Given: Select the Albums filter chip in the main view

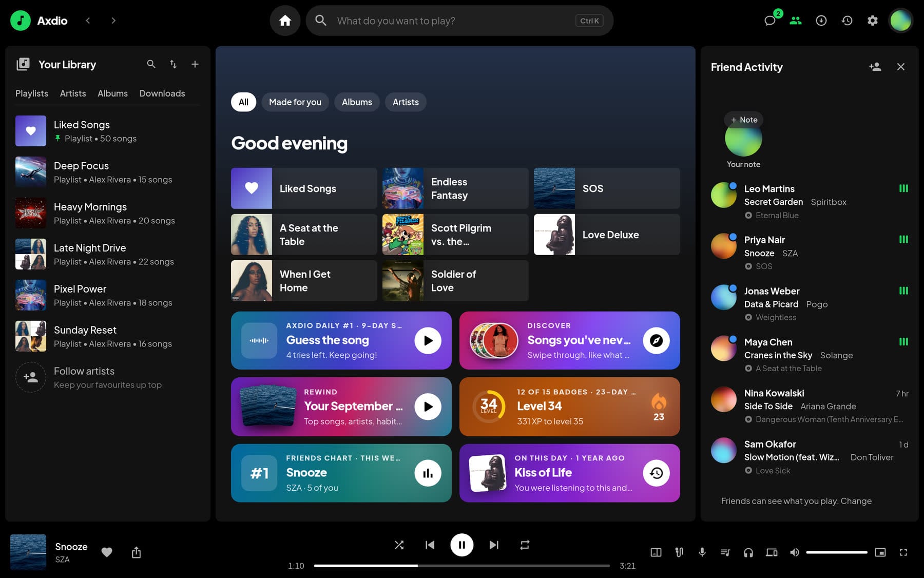Looking at the screenshot, I should 357,102.
